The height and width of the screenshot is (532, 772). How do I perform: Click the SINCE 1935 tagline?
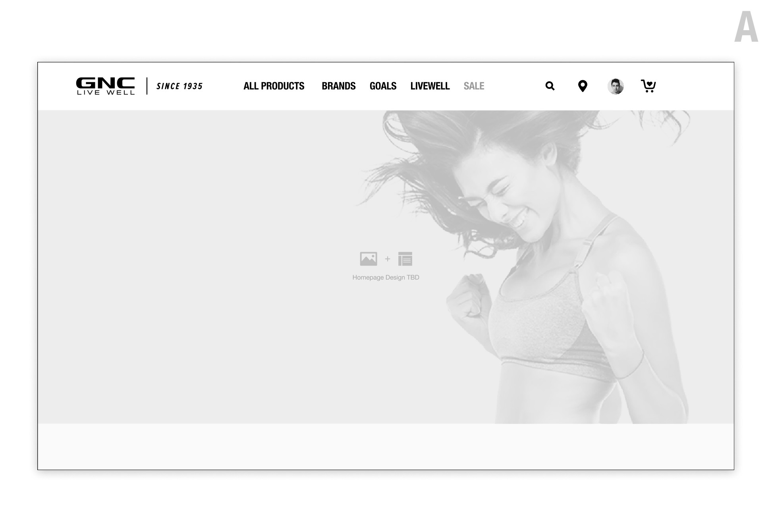179,86
